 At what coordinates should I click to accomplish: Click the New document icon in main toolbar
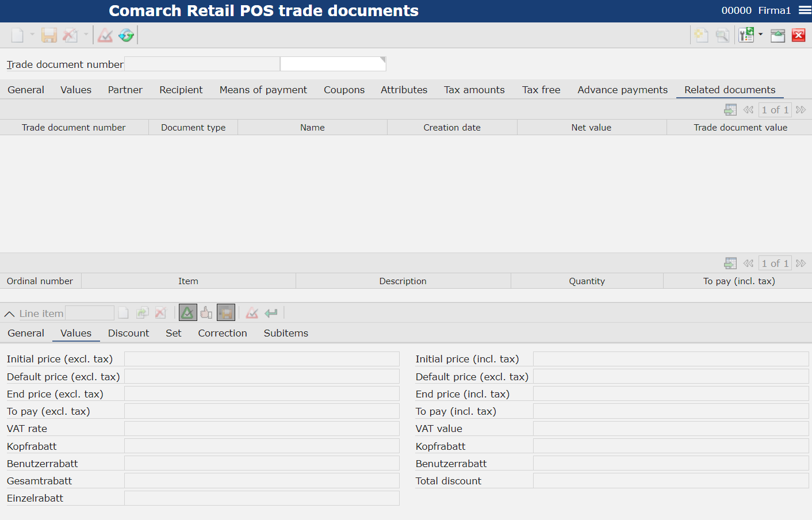(x=17, y=36)
